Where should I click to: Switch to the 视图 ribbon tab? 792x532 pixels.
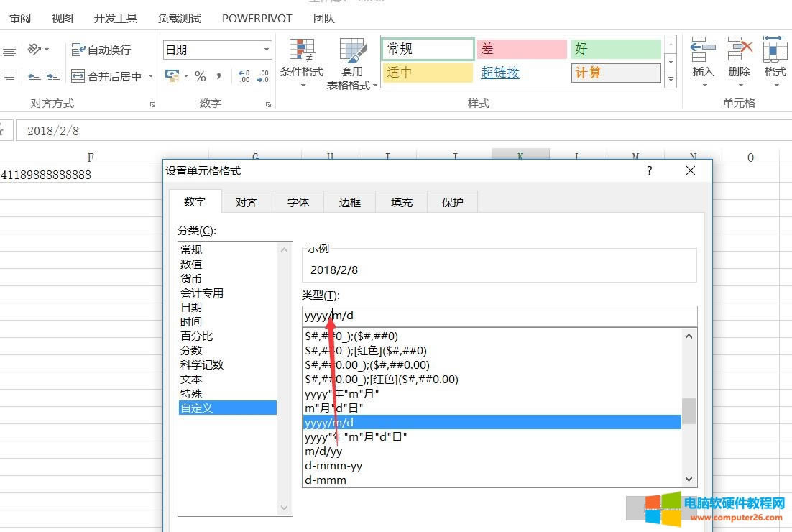[61, 18]
